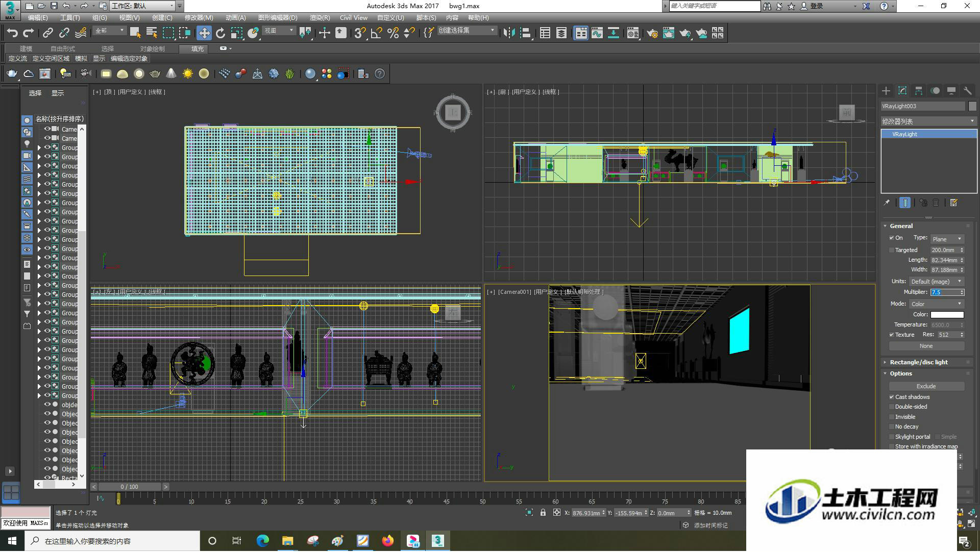Screen dimensions: 980x552
Task: Click the cone primitive icon
Action: [171, 74]
